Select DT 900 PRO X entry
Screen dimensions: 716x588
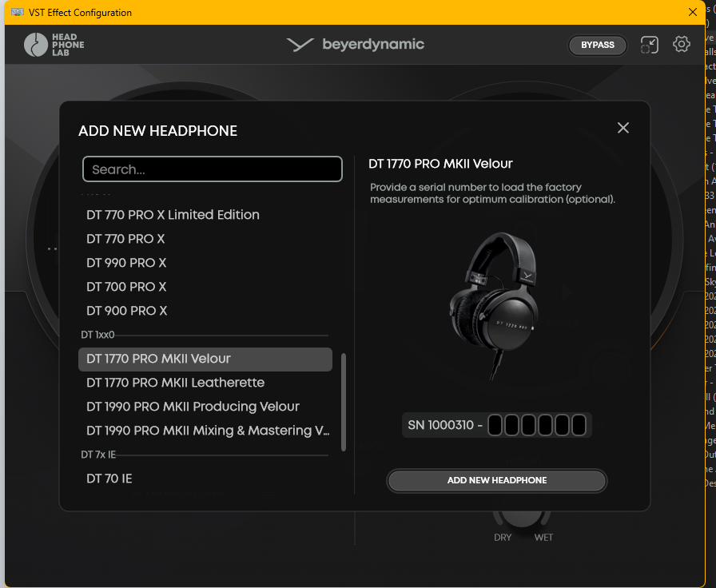coord(126,311)
